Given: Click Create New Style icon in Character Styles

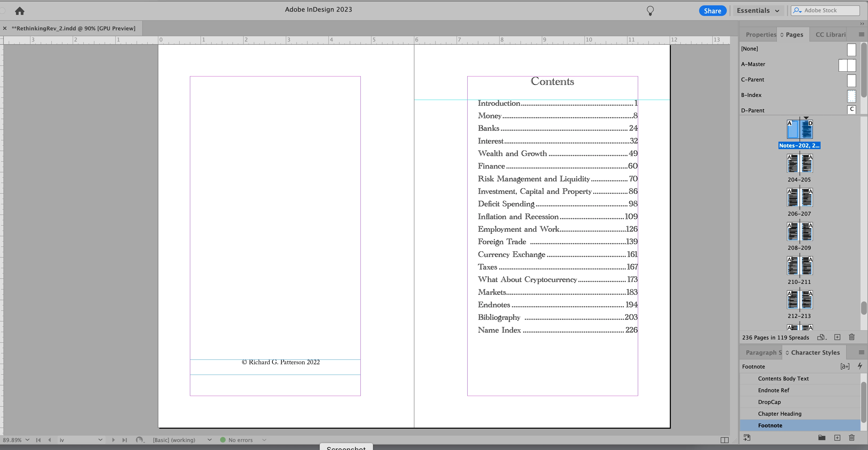Looking at the screenshot, I should (837, 437).
